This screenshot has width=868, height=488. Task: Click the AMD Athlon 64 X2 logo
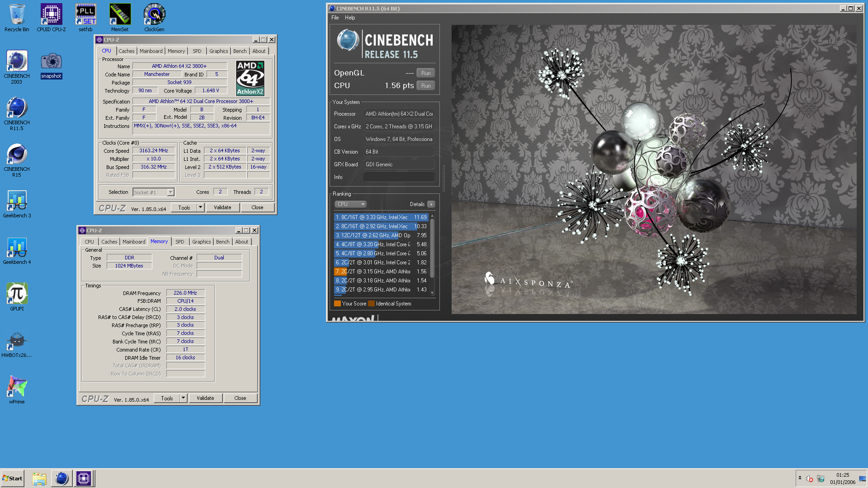click(x=250, y=78)
